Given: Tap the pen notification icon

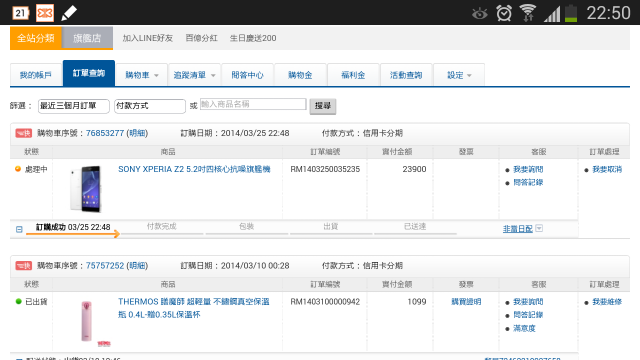Looking at the screenshot, I should (69, 13).
